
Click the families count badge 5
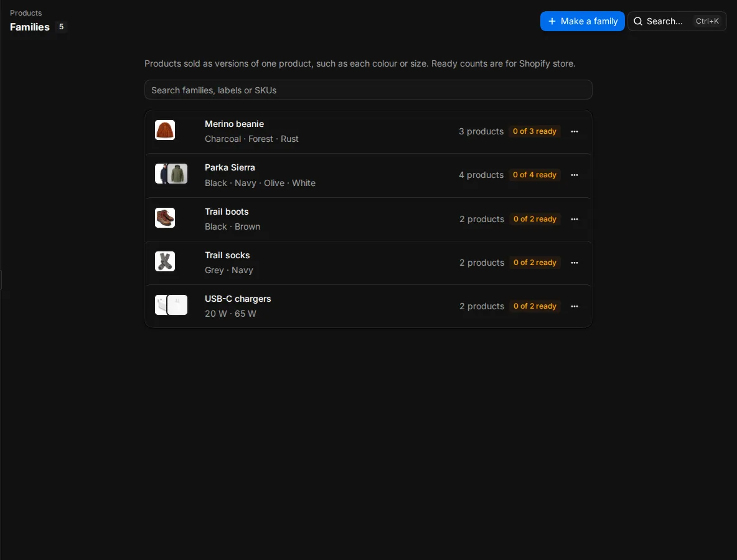point(61,27)
